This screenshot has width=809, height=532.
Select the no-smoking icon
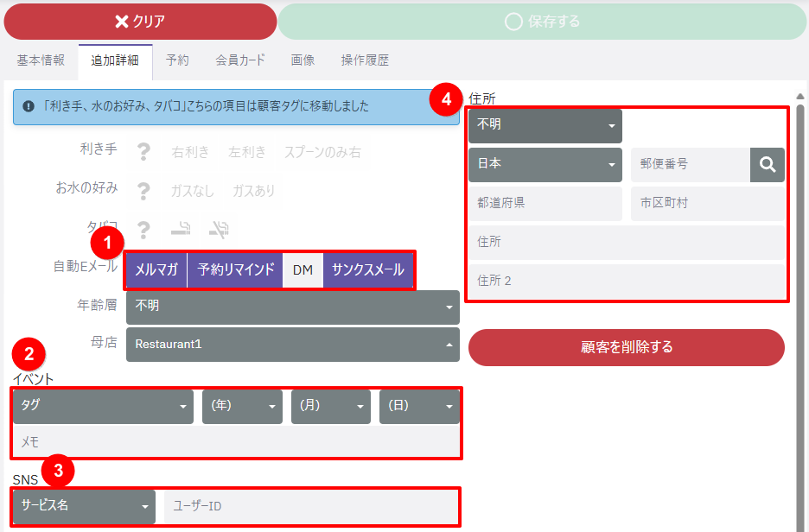pos(218,230)
